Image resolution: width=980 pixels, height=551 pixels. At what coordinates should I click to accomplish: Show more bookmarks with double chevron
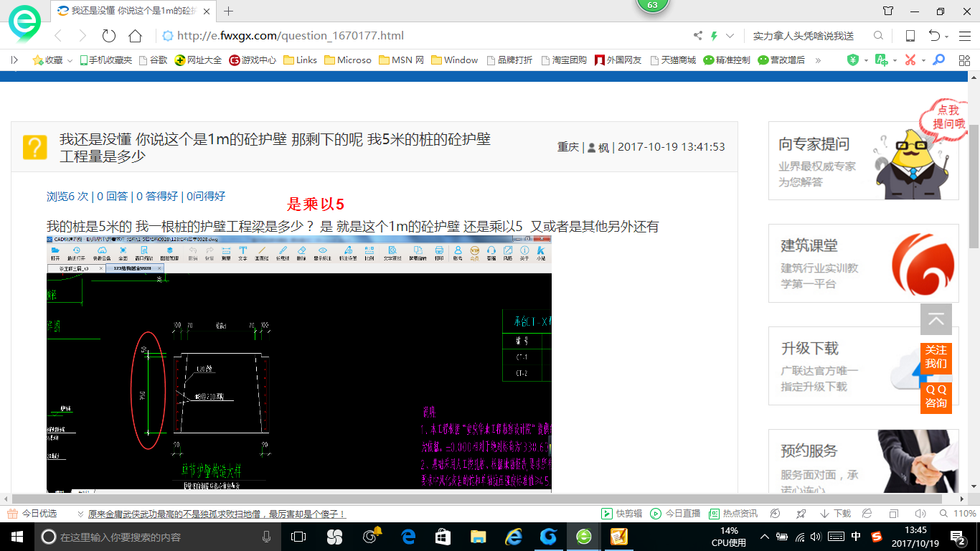[818, 60]
